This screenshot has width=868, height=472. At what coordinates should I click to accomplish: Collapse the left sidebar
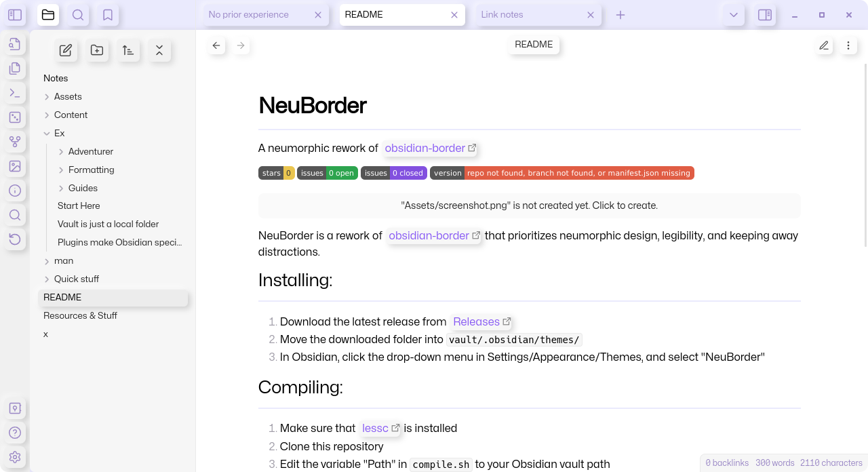click(15, 14)
